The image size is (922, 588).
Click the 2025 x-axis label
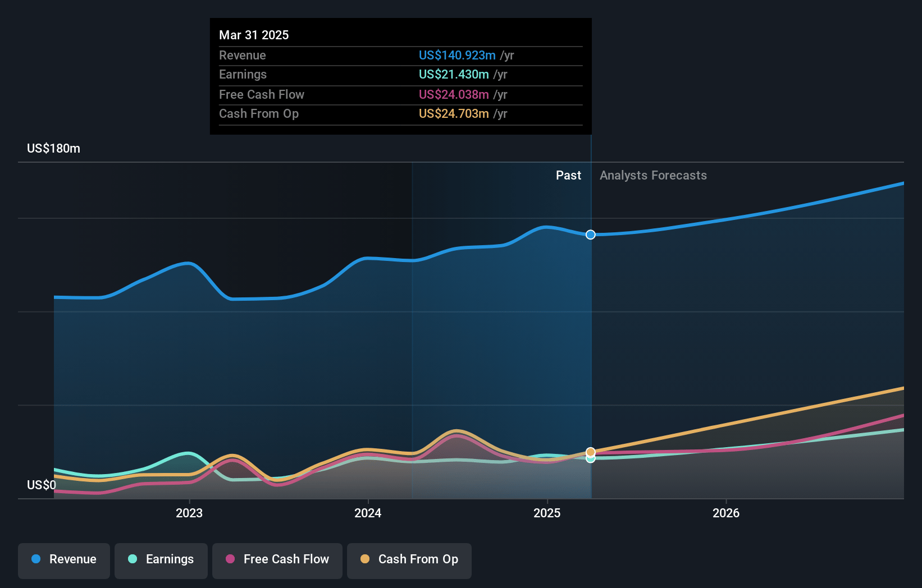547,513
